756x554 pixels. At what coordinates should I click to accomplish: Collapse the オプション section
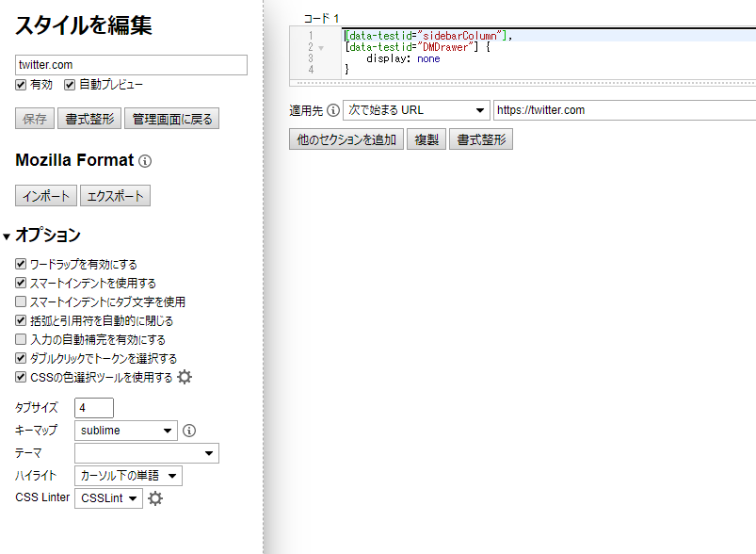click(x=7, y=236)
